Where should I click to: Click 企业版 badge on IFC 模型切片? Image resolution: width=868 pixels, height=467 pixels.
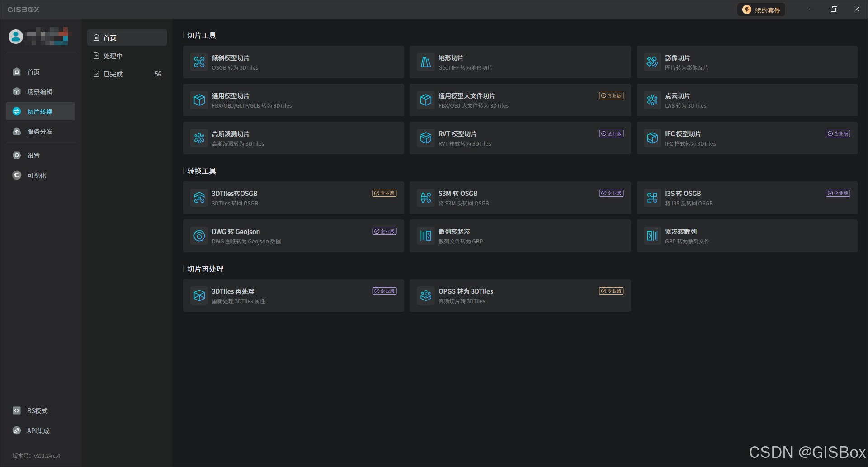click(x=838, y=133)
